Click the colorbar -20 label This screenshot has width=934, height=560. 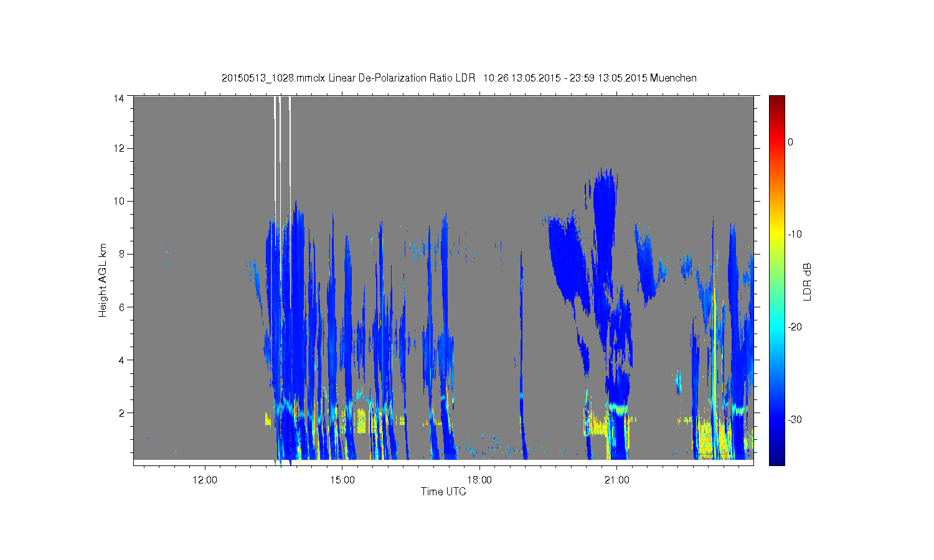coord(795,327)
